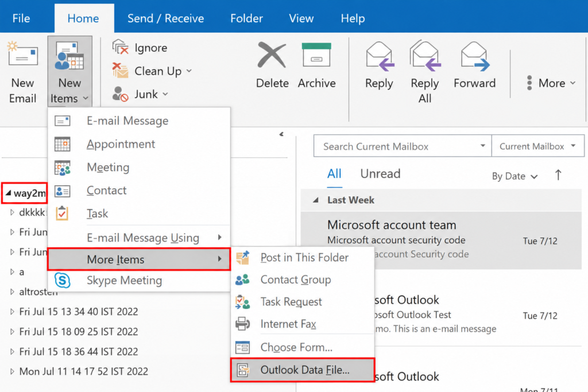Forward the selected email
This screenshot has height=392, width=588.
474,65
